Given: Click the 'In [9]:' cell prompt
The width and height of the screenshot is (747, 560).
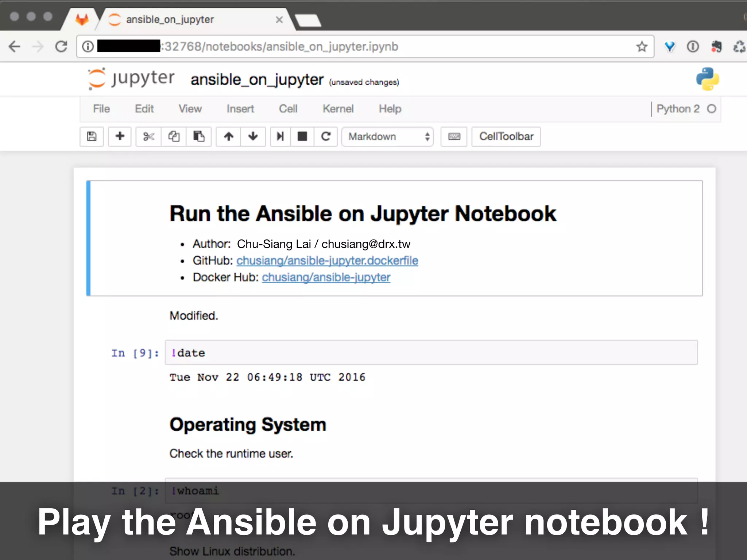Looking at the screenshot, I should point(135,353).
